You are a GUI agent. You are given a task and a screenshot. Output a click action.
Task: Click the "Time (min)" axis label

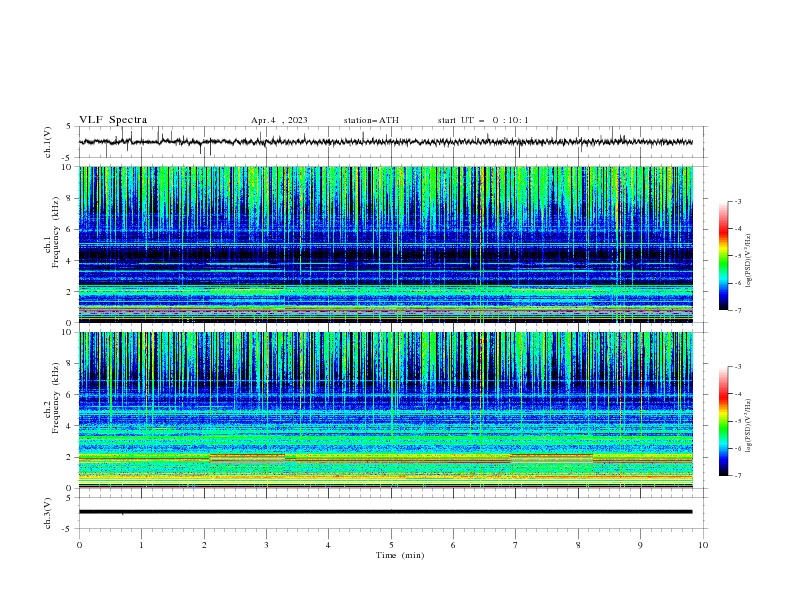400,555
